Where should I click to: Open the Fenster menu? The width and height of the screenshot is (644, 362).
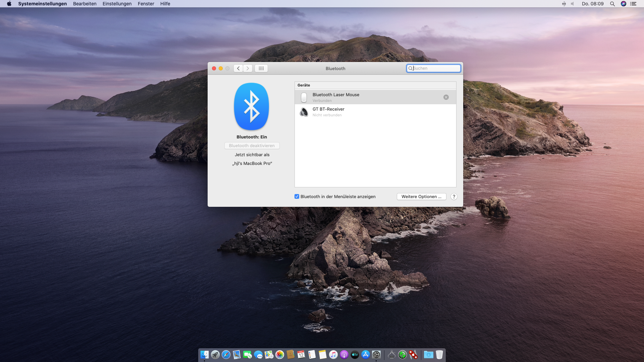[146, 4]
